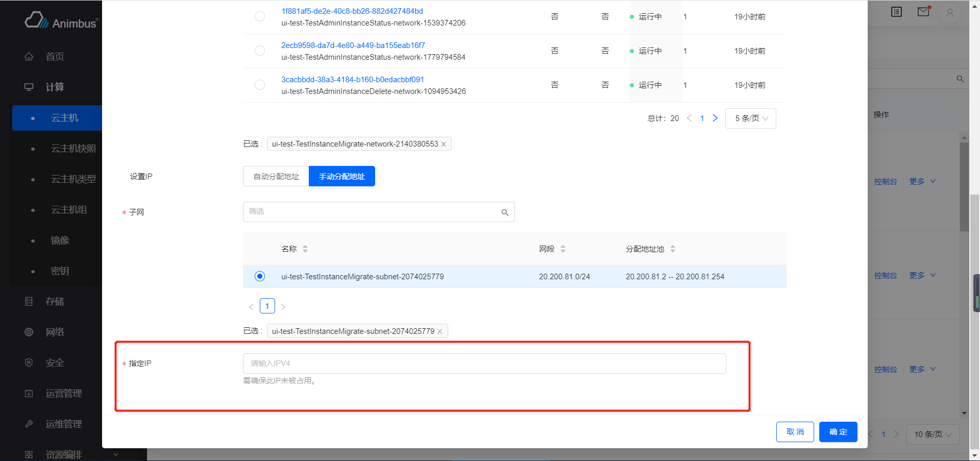
Task: Open the user profile avatar icon
Action: click(x=950, y=13)
